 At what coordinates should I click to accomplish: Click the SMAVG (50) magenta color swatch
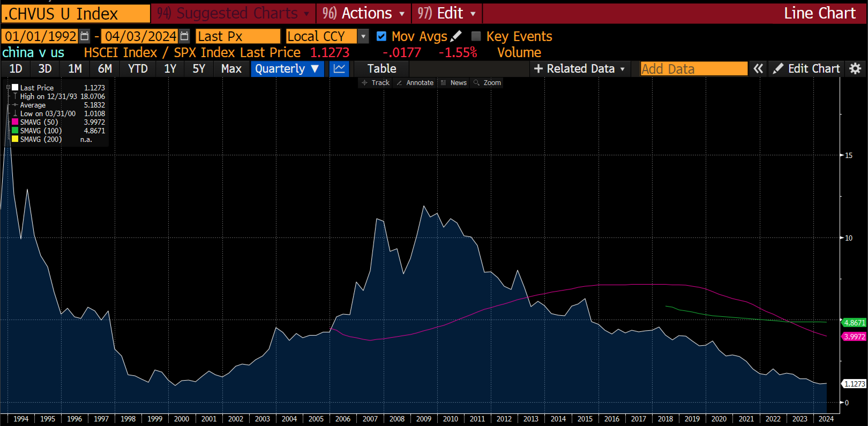tap(15, 122)
